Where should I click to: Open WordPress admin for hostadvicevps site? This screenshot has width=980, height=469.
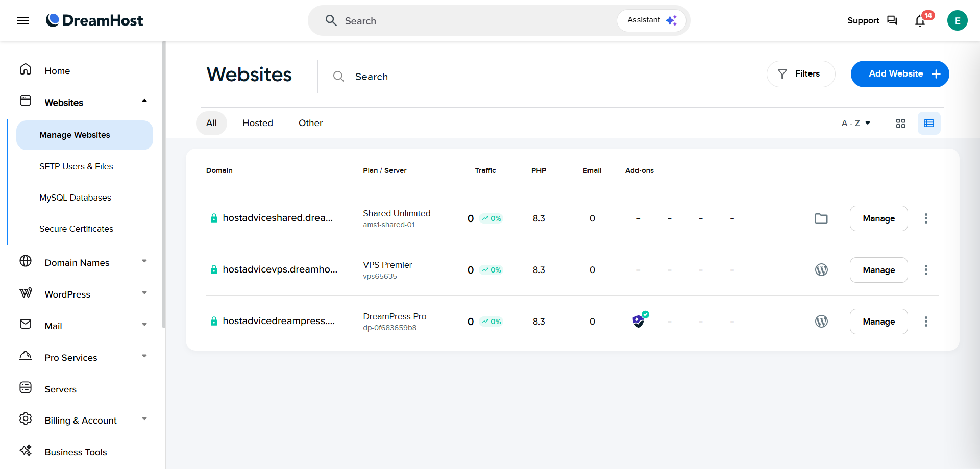tap(821, 270)
